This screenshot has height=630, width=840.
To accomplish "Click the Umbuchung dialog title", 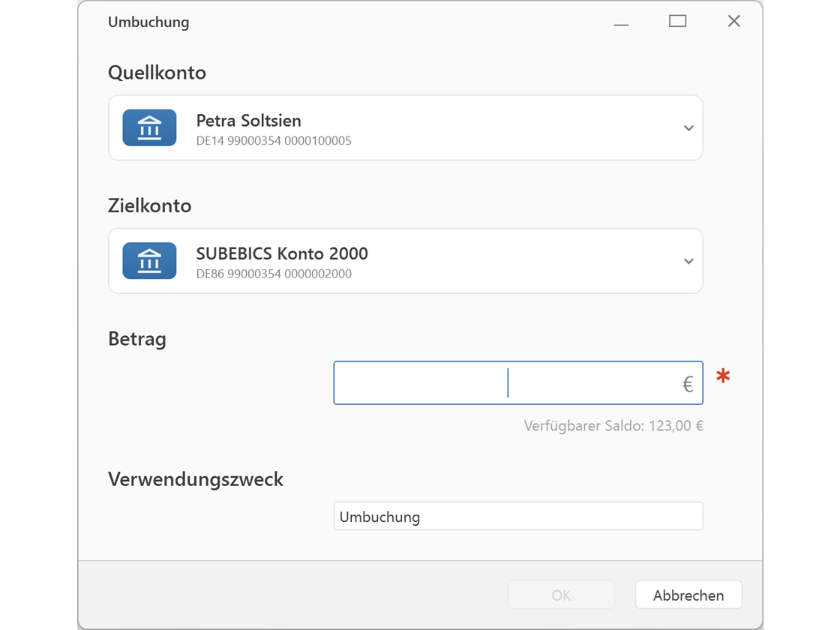I will tap(148, 22).
